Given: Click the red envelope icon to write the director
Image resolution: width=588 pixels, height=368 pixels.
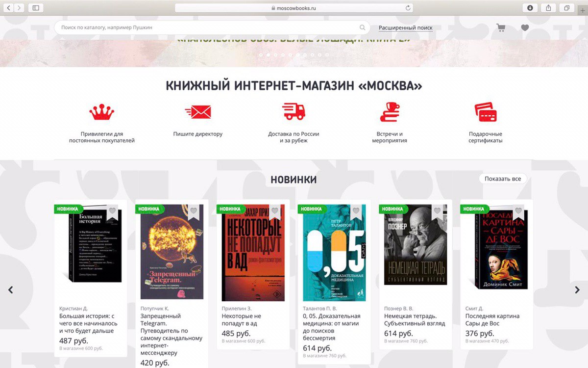Looking at the screenshot, I should pos(198,112).
